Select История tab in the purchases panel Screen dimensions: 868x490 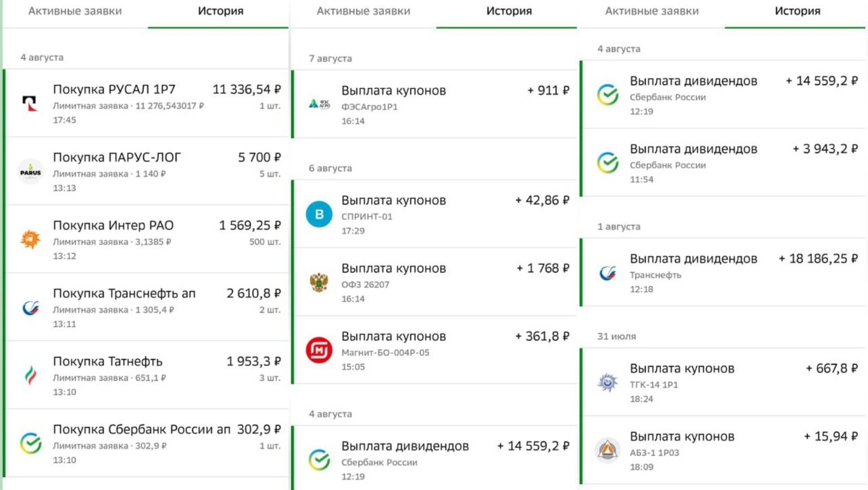click(x=221, y=12)
